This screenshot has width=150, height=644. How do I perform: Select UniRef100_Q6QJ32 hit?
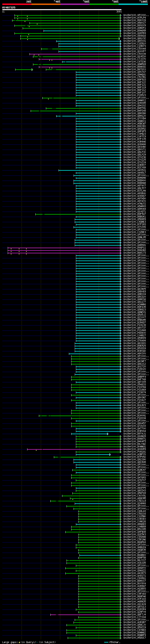135,39
